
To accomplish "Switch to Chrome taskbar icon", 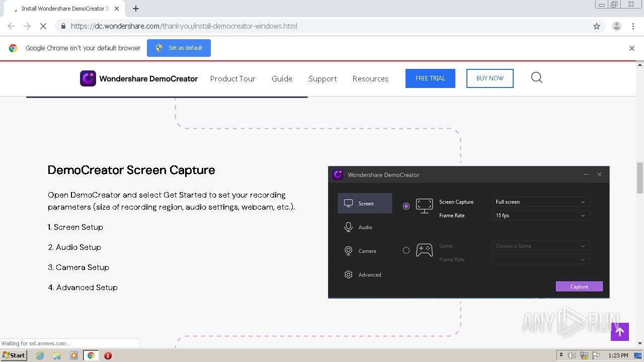I will click(91, 355).
